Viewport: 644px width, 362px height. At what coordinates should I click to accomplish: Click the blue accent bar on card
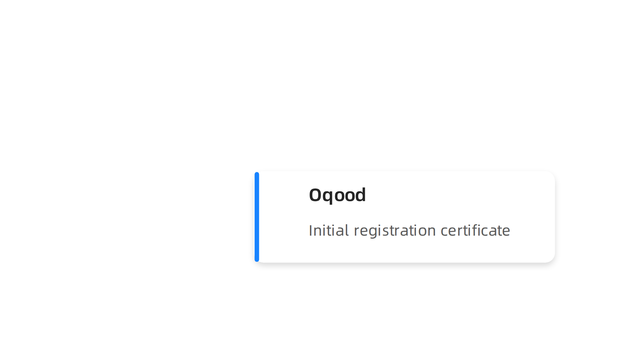pyautogui.click(x=257, y=217)
